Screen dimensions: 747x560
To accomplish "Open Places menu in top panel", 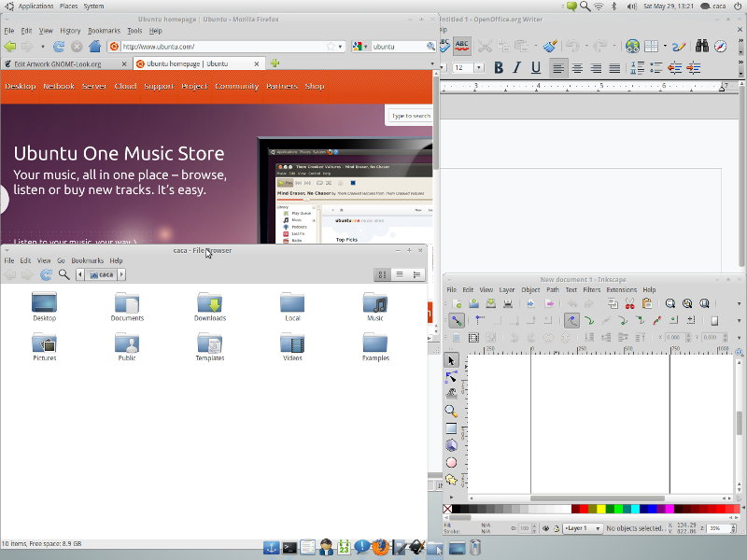I will tap(68, 7).
